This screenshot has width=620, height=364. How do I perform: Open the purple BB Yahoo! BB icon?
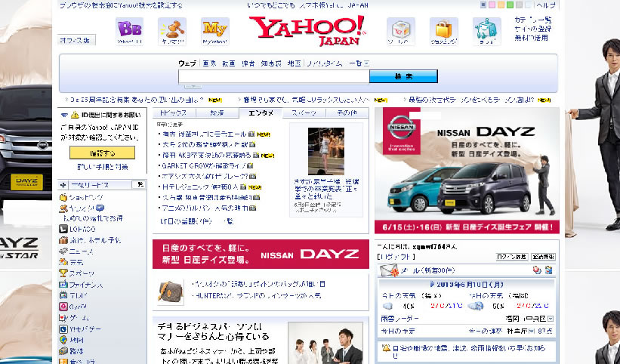coord(129,31)
